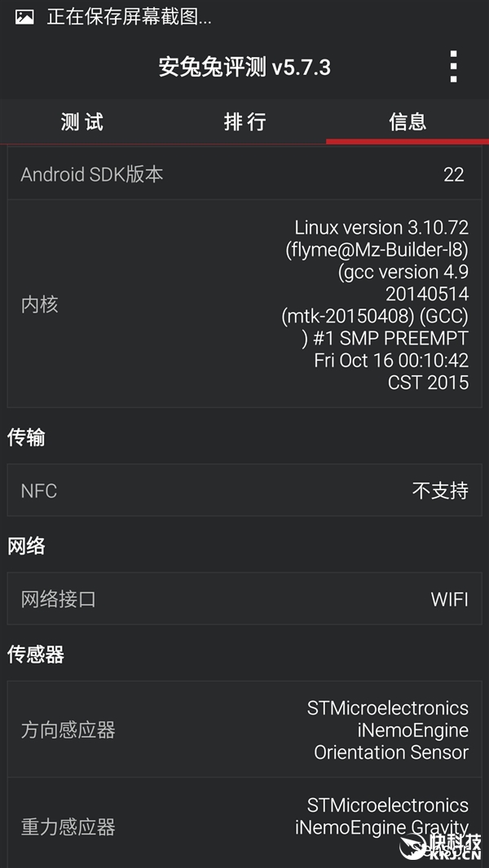Tap the 不支持 NFC status value
489x868 pixels.
point(440,490)
